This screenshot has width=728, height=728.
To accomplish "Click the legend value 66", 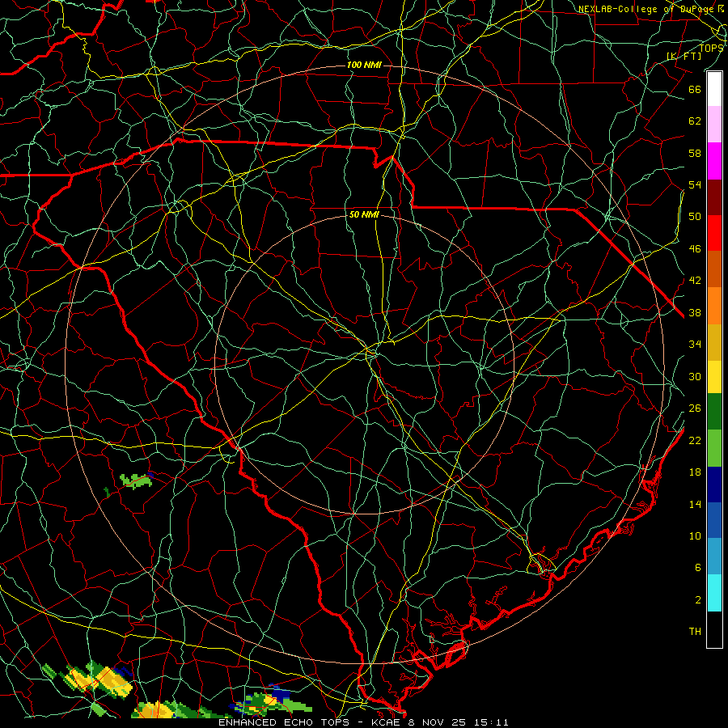I will [x=695, y=89].
